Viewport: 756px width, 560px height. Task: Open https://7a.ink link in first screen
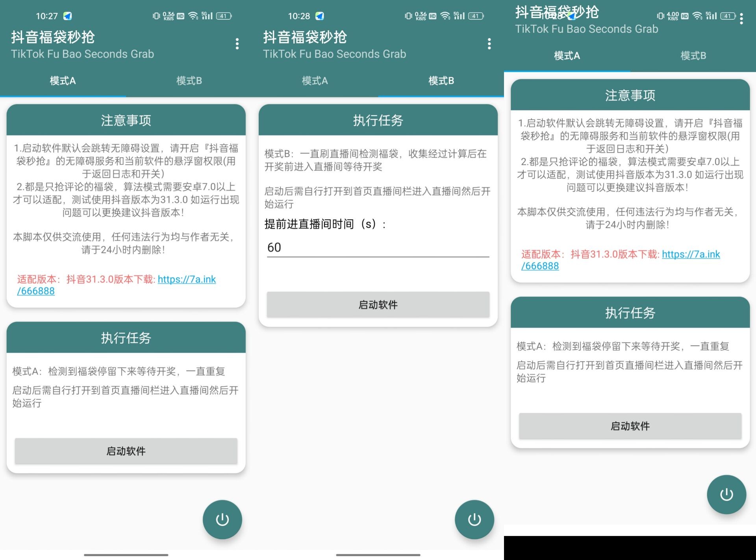tap(187, 279)
